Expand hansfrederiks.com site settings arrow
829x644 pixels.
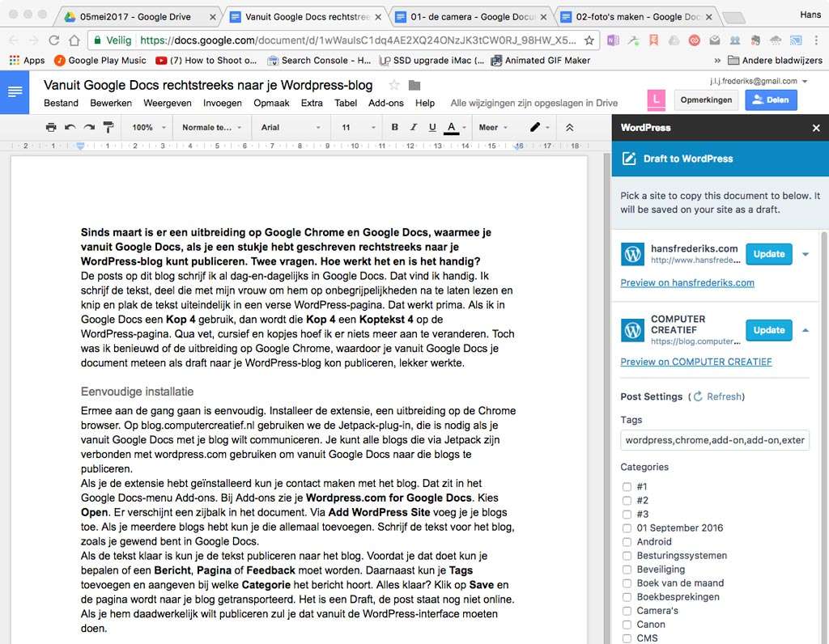(x=806, y=254)
